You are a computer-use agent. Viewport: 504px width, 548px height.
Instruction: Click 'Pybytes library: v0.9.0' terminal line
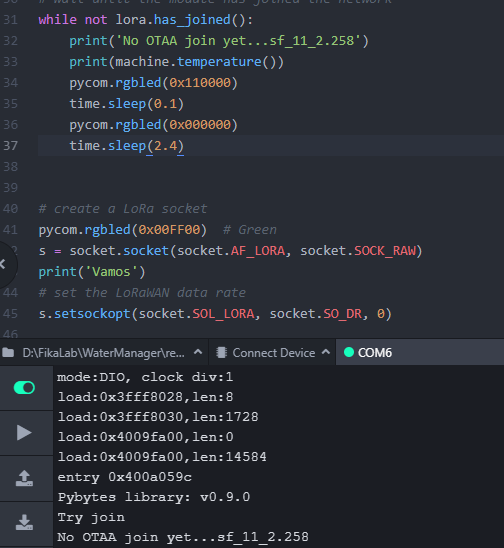[x=154, y=497]
